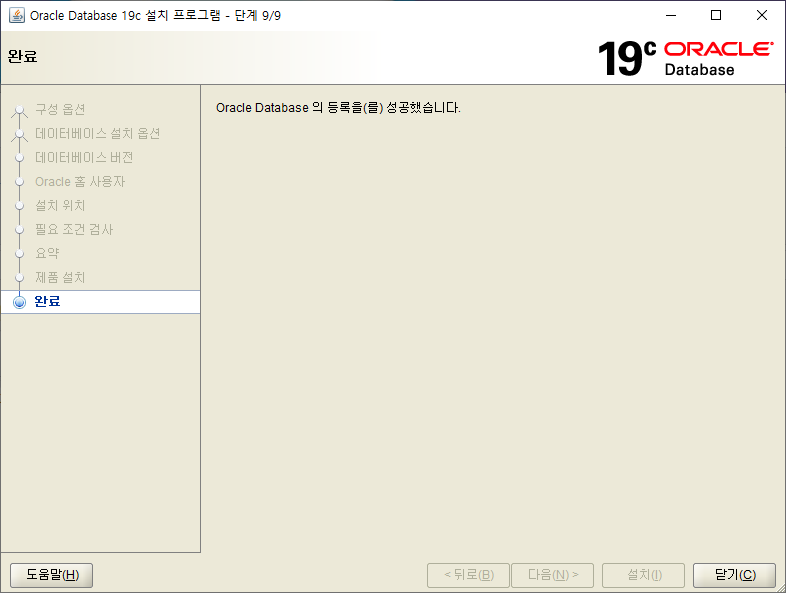Click the Java installer icon in title bar
786x593 pixels.
(x=17, y=15)
